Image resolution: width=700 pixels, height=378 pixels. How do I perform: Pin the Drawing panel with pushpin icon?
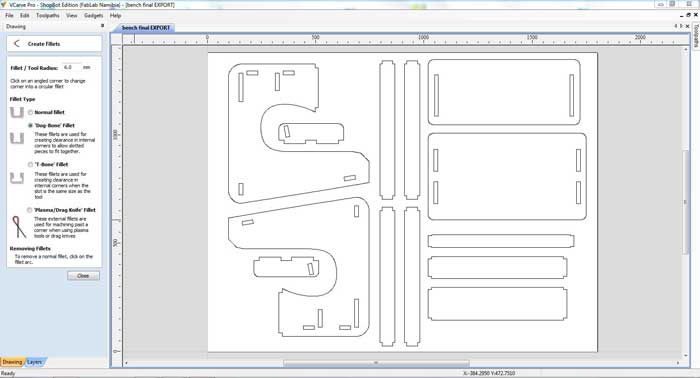click(102, 26)
